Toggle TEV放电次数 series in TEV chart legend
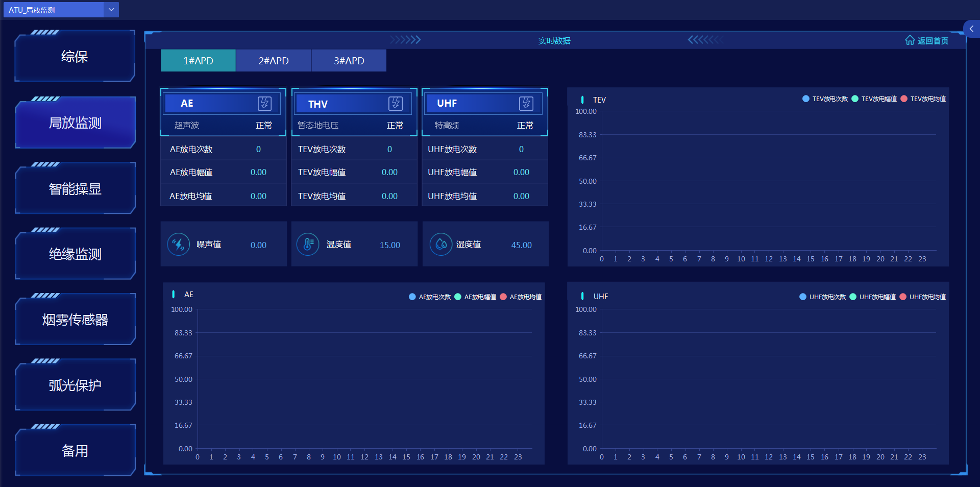980x487 pixels. 825,99
